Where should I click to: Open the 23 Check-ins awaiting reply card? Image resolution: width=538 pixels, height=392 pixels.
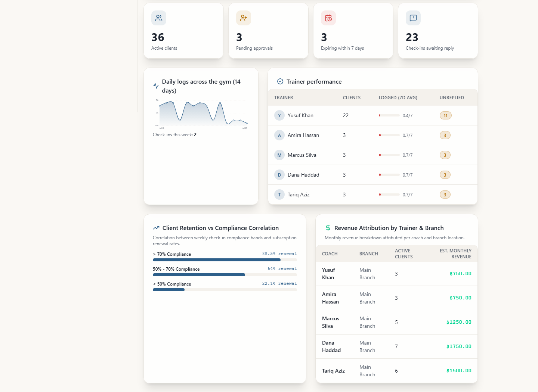[438, 31]
